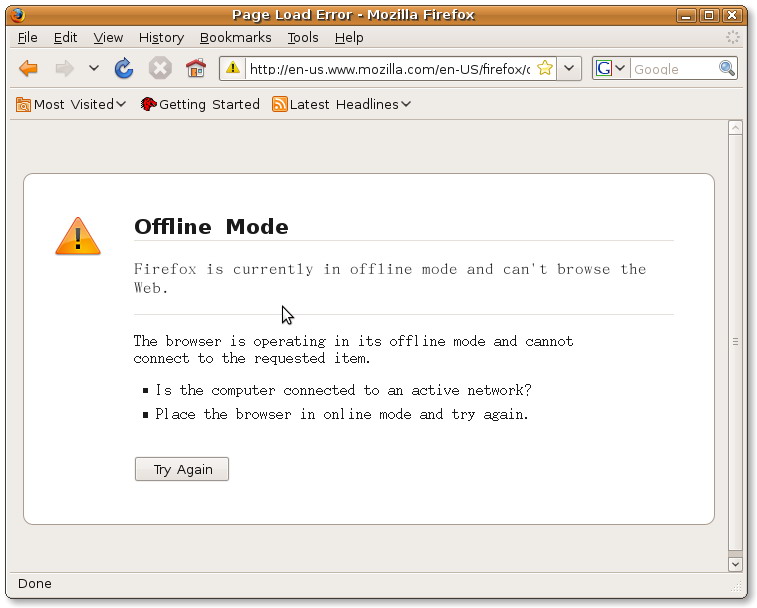The width and height of the screenshot is (757, 608).
Task: Go back using the orange Back arrow
Action: click(28, 68)
